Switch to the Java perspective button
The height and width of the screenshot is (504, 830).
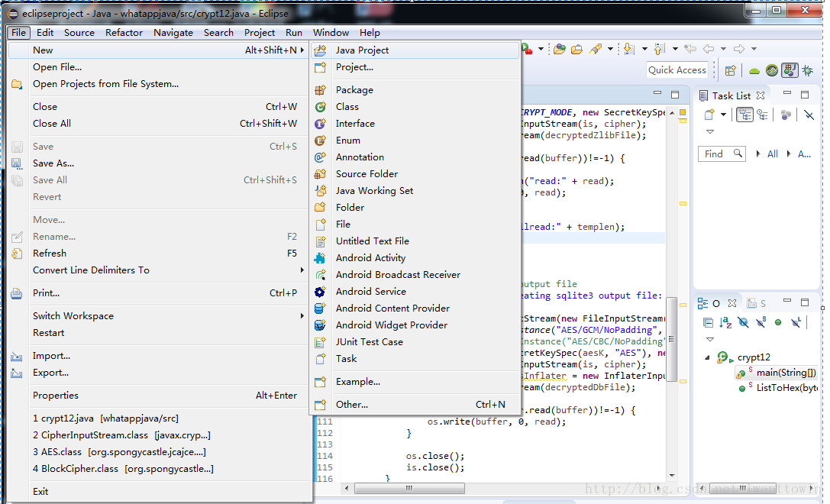(x=790, y=70)
